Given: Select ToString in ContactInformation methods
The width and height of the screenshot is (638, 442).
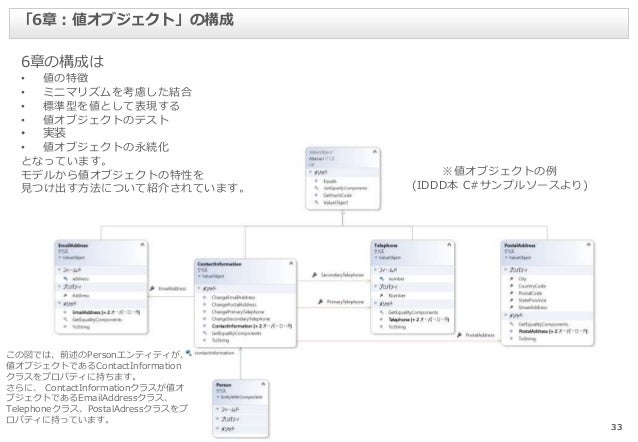Looking at the screenshot, I should [x=220, y=340].
